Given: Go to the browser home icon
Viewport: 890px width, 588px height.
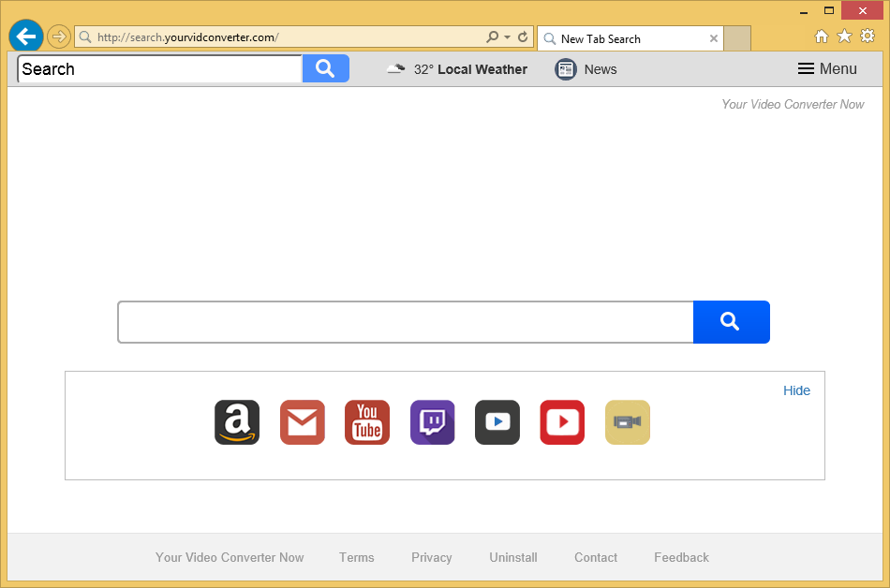Looking at the screenshot, I should point(822,37).
